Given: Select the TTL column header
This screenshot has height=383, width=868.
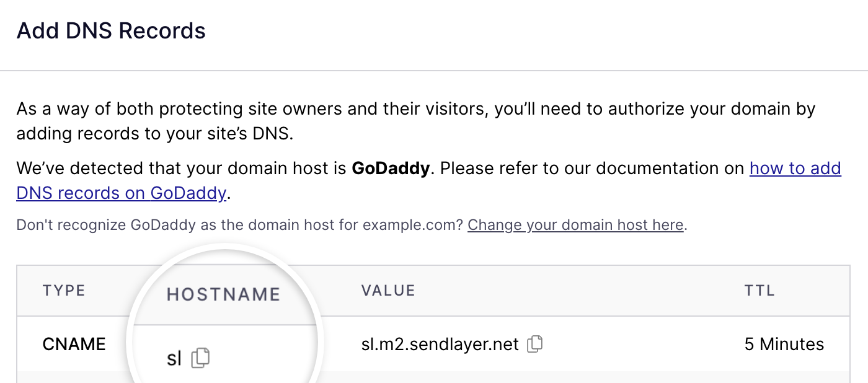Looking at the screenshot, I should [x=759, y=290].
